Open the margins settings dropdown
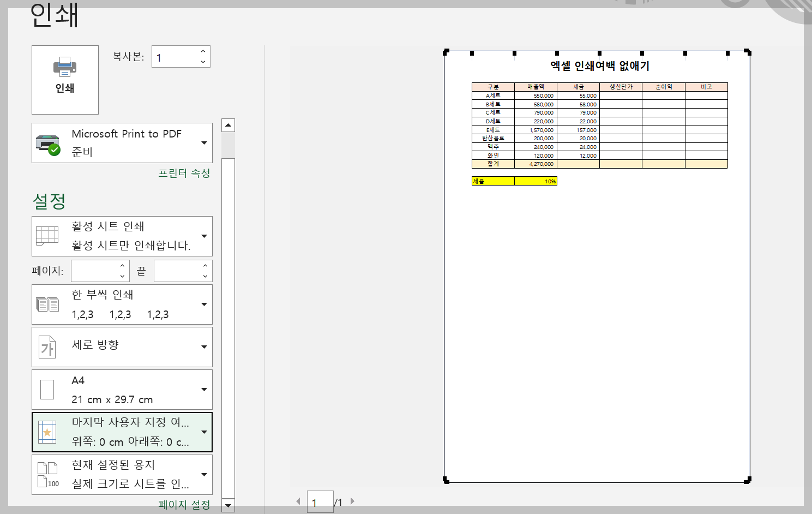Viewport: 812px width, 514px height. coord(206,432)
